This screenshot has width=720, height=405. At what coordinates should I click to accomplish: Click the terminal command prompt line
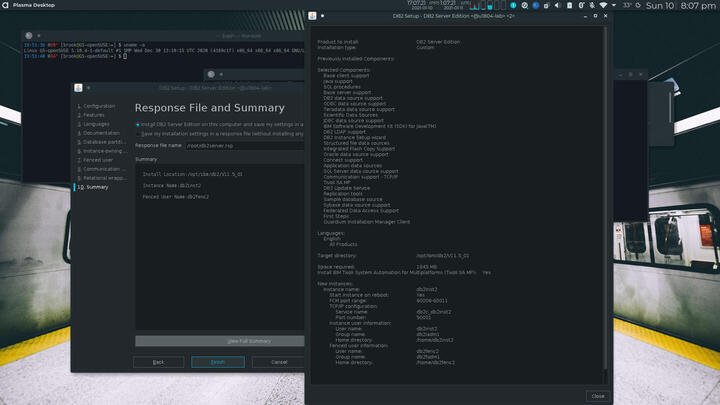point(75,56)
